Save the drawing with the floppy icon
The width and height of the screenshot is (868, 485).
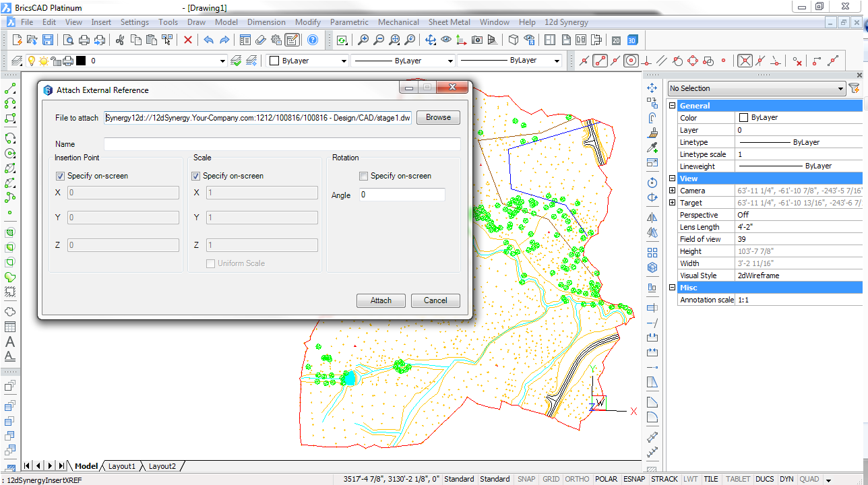pos(48,40)
